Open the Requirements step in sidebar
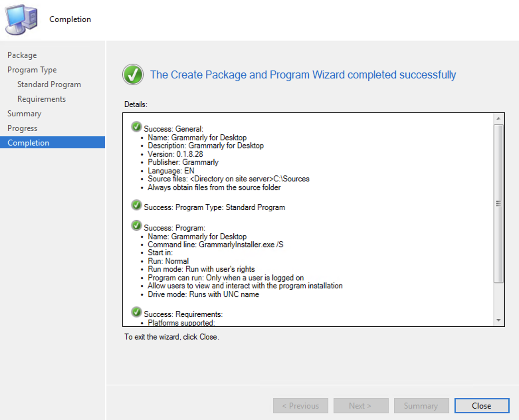The image size is (519, 420). tap(42, 99)
